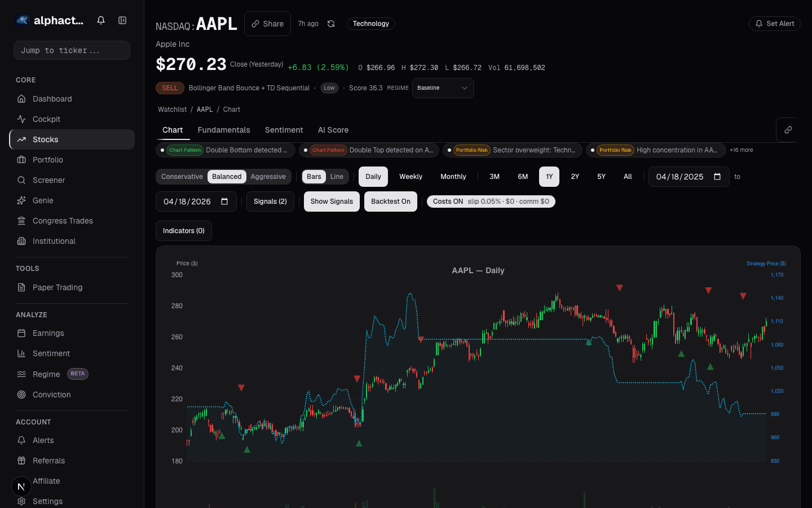Select the Screener magnifying glass icon

coord(23,180)
